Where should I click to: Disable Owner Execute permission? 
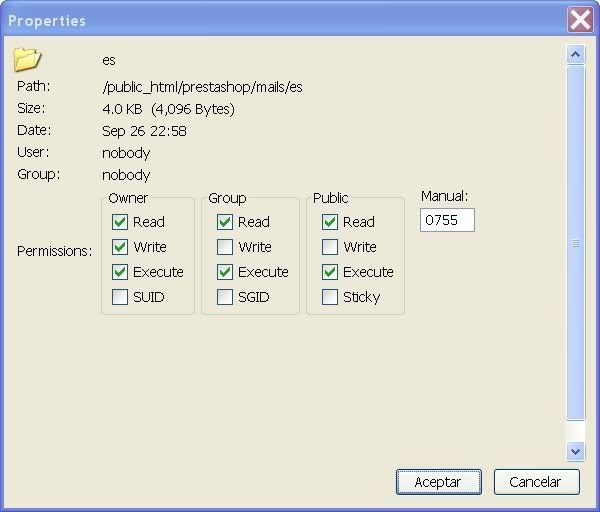click(x=120, y=272)
